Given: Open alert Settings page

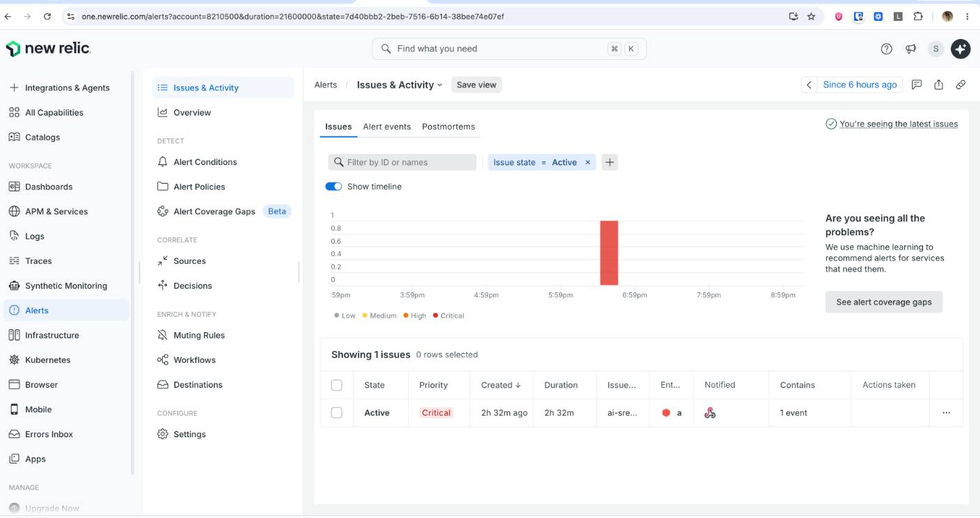Looking at the screenshot, I should click(223, 434).
